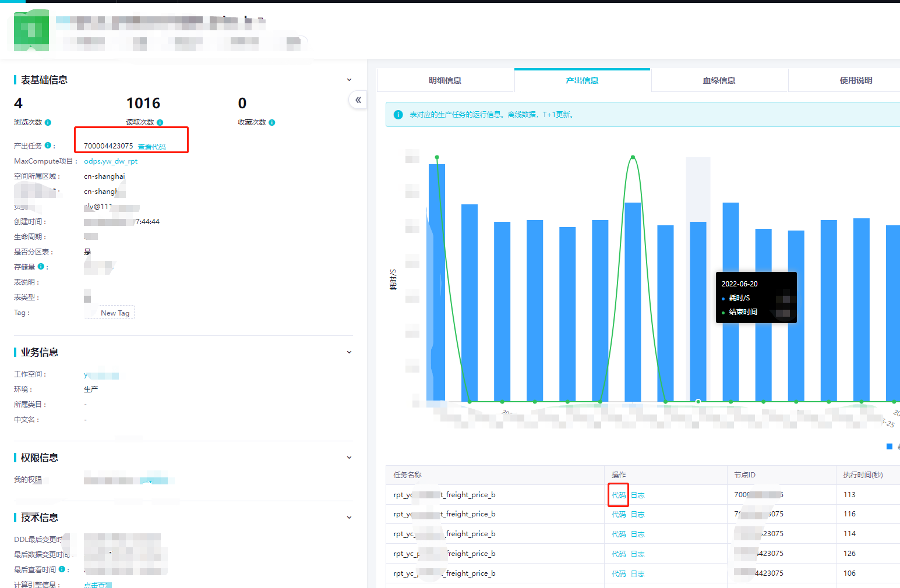Click the blue legend square below chart

click(x=890, y=447)
